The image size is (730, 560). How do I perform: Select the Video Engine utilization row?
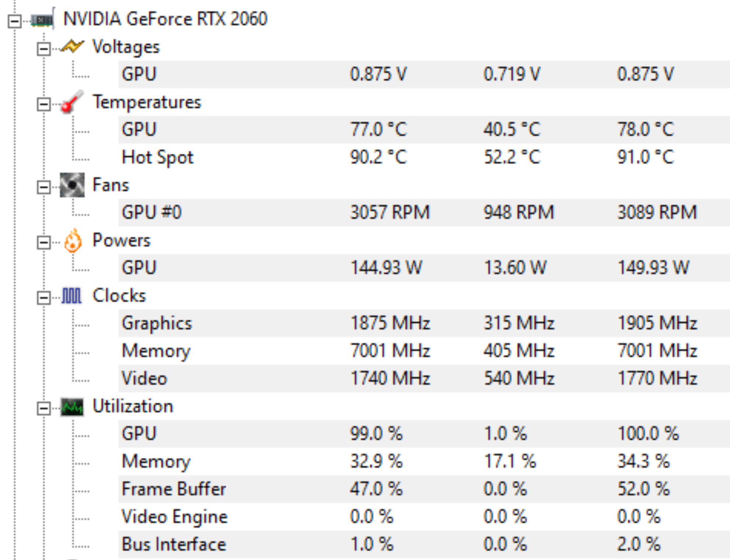pyautogui.click(x=424, y=516)
